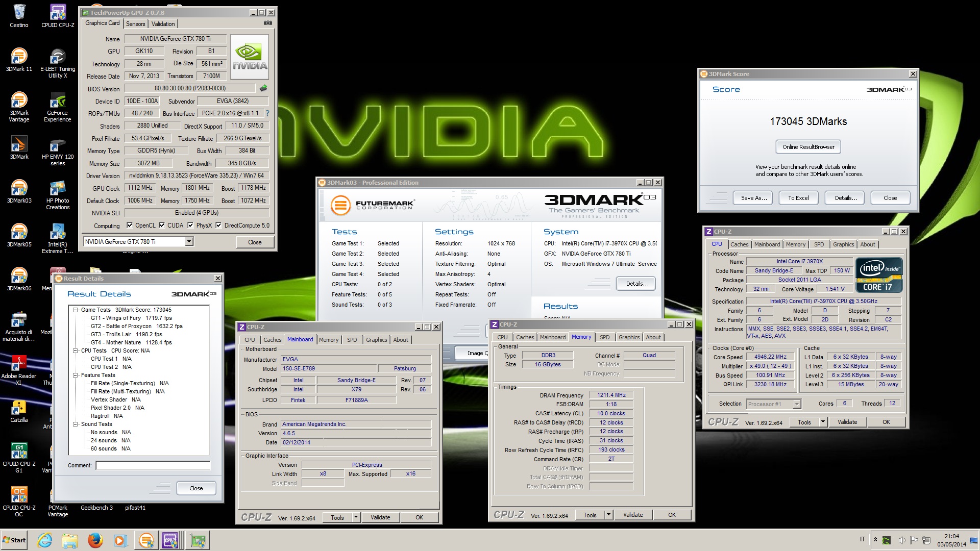Click Details... in the 3DMark Score window
The image size is (980, 551).
tap(845, 198)
